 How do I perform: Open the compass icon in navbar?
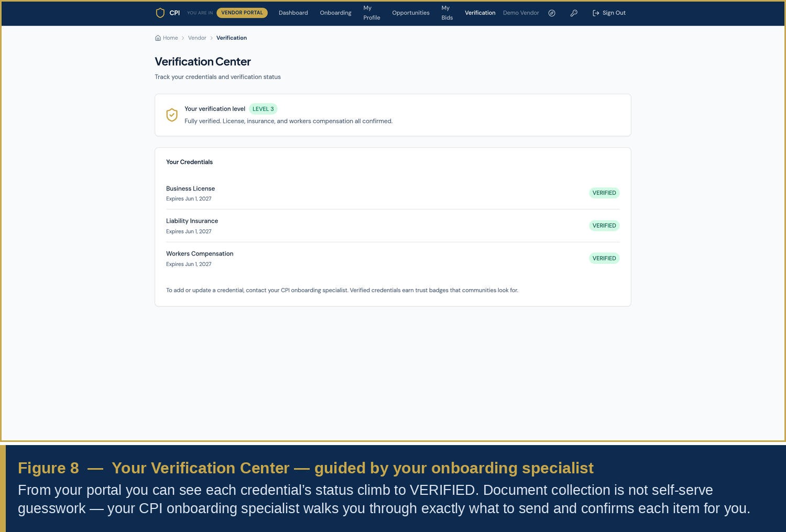point(552,13)
